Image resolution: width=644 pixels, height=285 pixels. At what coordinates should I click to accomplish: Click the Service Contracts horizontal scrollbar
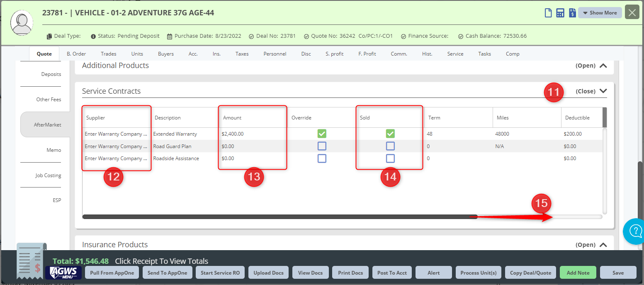279,217
